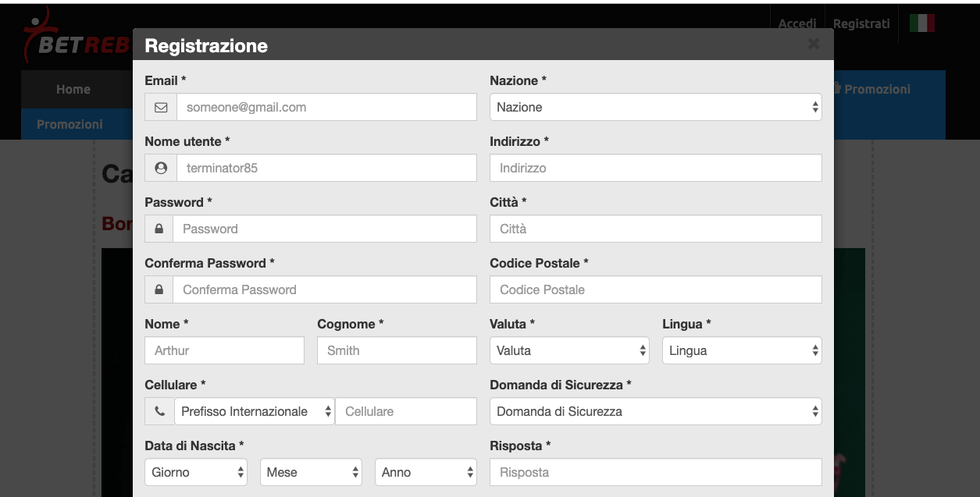Open the Nazione dropdown
The width and height of the screenshot is (980, 497).
(x=656, y=107)
